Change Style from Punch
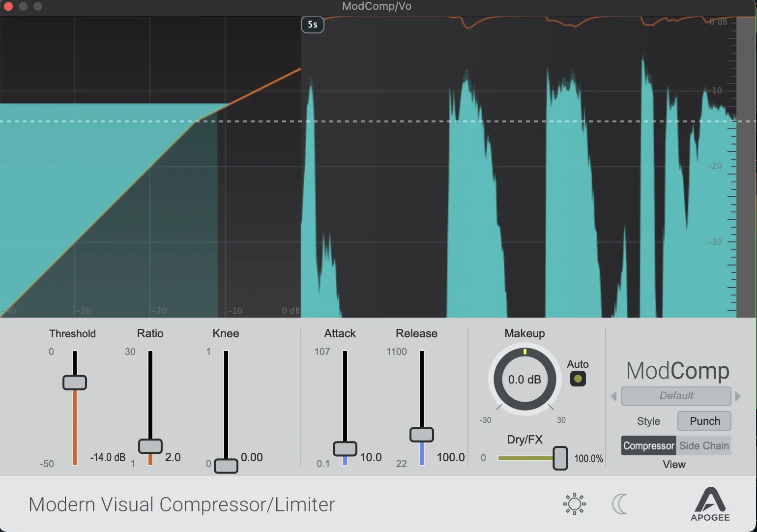This screenshot has width=757, height=532. (x=704, y=421)
